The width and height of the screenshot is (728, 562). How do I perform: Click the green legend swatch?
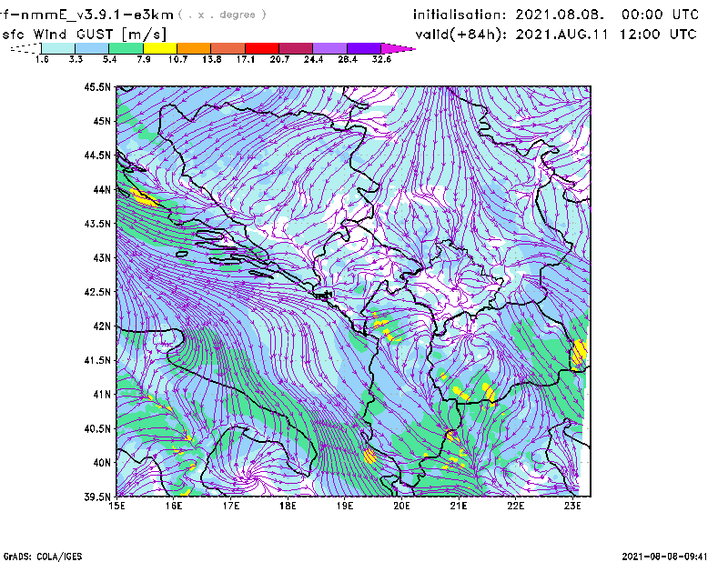tap(126, 48)
